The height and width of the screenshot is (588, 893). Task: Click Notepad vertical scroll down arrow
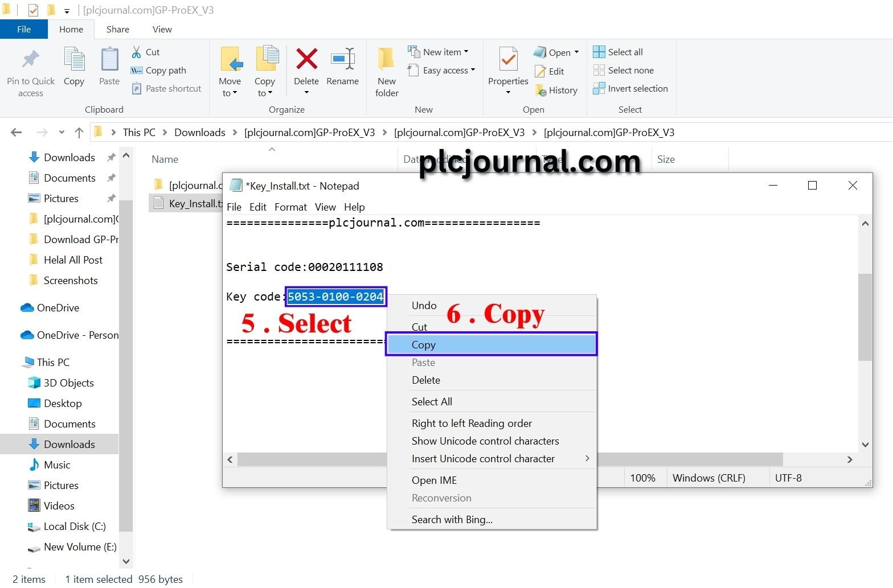(x=865, y=445)
